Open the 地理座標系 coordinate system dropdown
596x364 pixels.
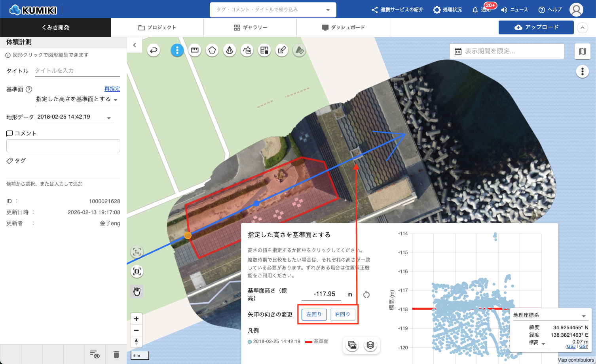click(x=549, y=315)
